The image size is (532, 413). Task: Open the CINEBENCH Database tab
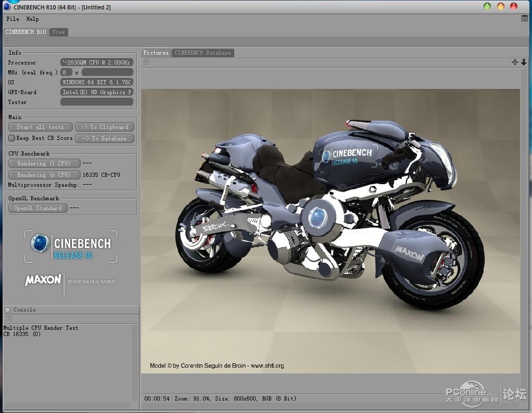point(203,53)
